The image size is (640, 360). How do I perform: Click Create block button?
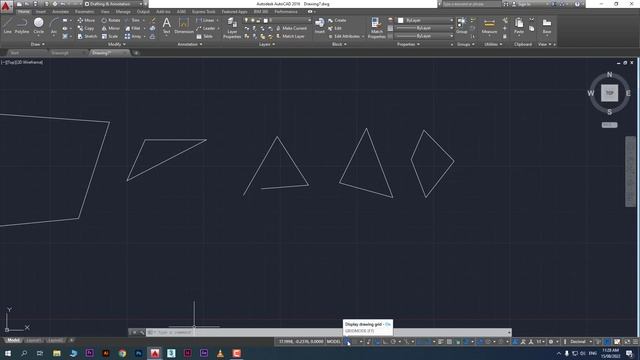(x=337, y=20)
